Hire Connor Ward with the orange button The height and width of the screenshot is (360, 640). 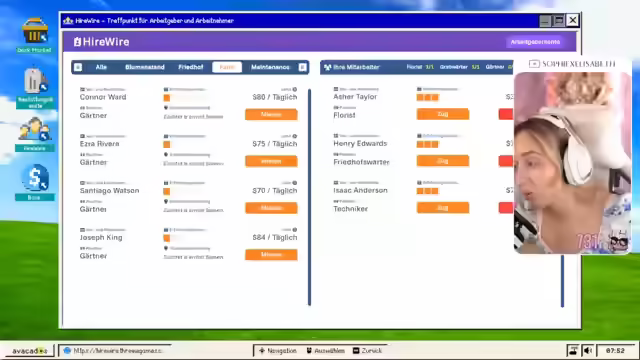pos(271,115)
